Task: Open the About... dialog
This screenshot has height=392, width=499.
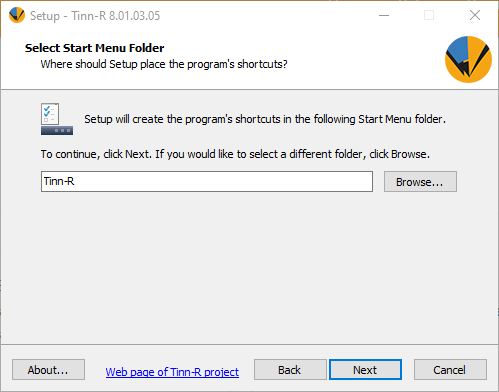Action: point(48,370)
